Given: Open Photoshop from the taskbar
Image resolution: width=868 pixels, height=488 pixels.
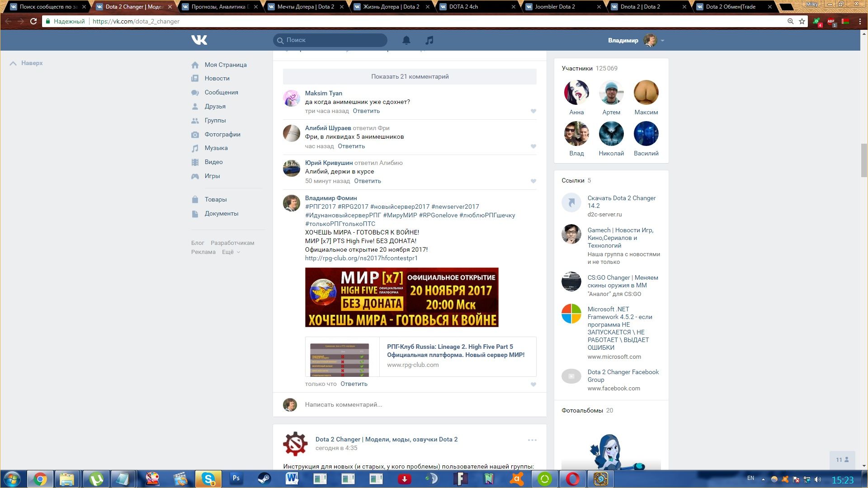Looking at the screenshot, I should (236, 479).
